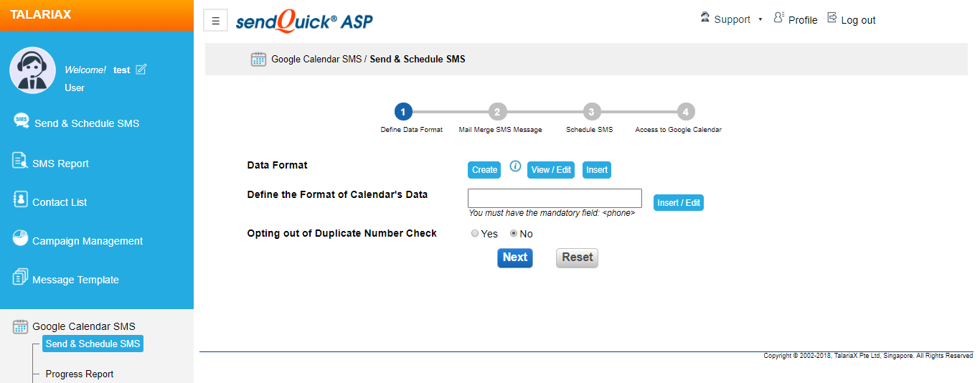Screen dimensions: 980x383
Task: Click the Log out arrow icon
Action: point(832,18)
